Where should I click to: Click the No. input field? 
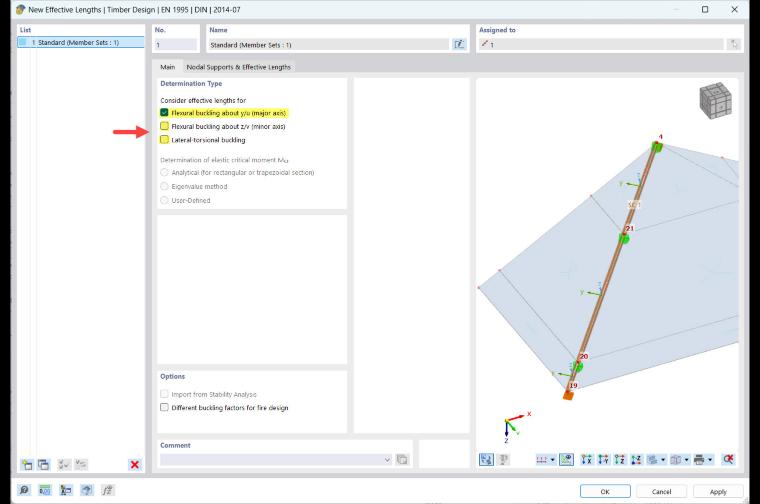[175, 45]
